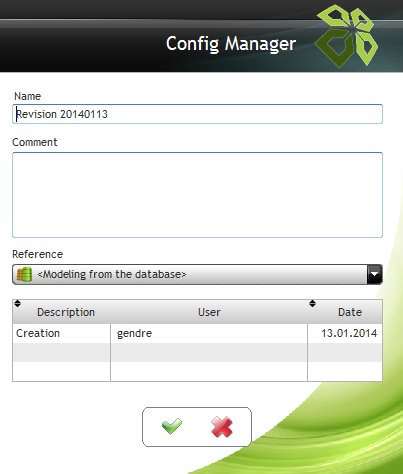Click the empty second table row

coord(197,352)
